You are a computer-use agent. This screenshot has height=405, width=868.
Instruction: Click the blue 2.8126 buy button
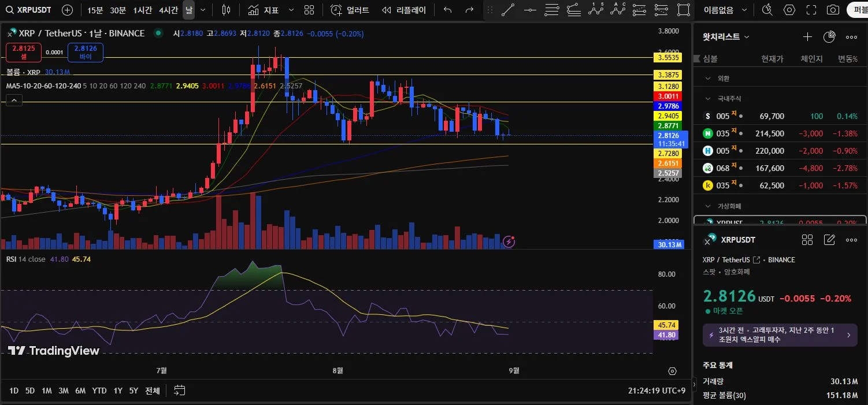coord(86,53)
